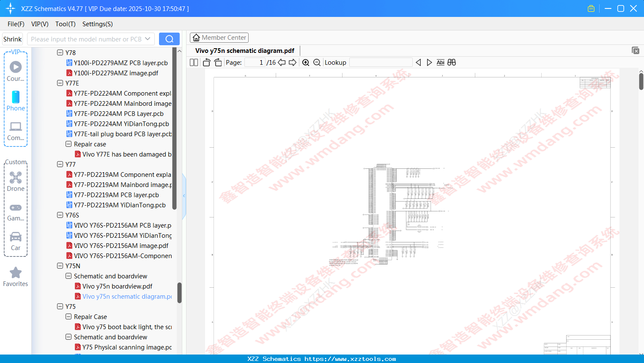Click the Lookup search text field
The image size is (644, 363).
(x=381, y=63)
